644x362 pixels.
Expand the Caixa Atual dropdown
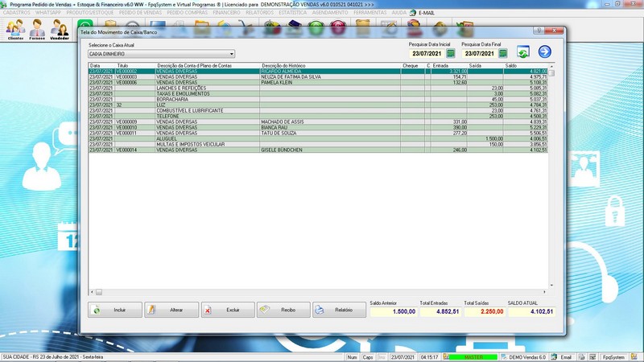tap(232, 54)
